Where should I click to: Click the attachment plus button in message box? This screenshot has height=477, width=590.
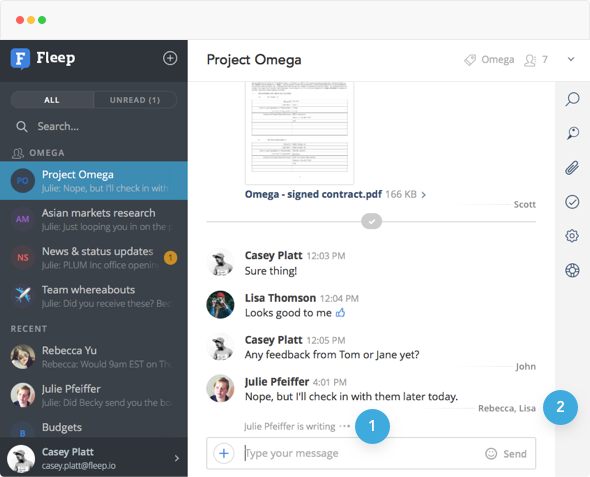(224, 453)
